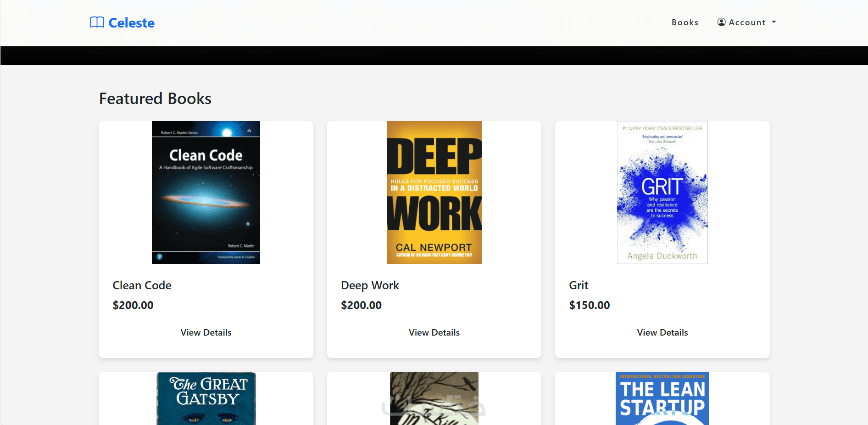The image size is (868, 425).
Task: View Details for Grit
Action: [x=662, y=332]
